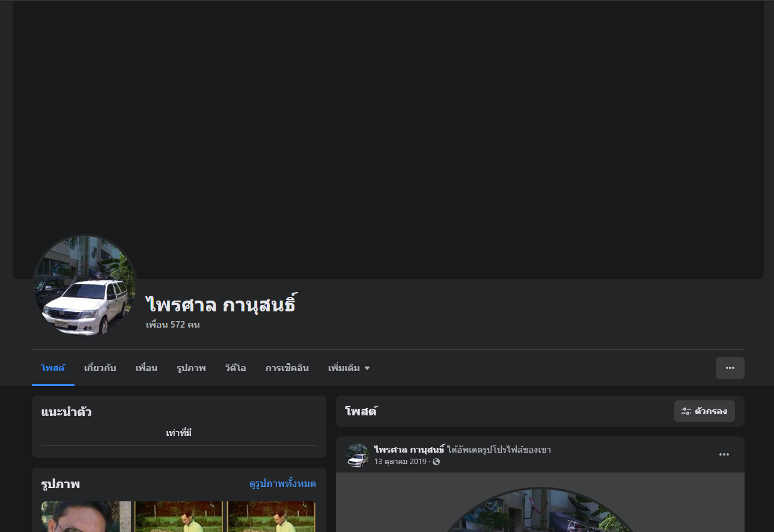Open the updated profile photo inside the post
The image size is (774, 532).
click(x=540, y=510)
